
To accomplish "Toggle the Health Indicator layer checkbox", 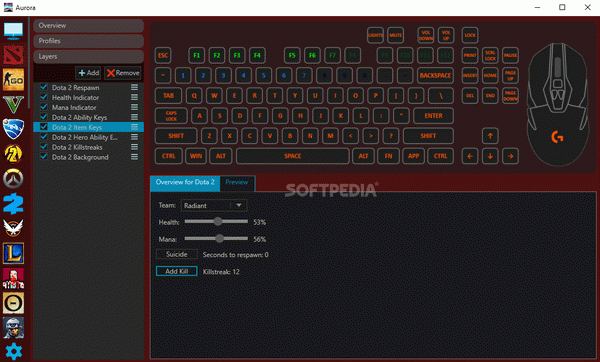I will [x=44, y=97].
